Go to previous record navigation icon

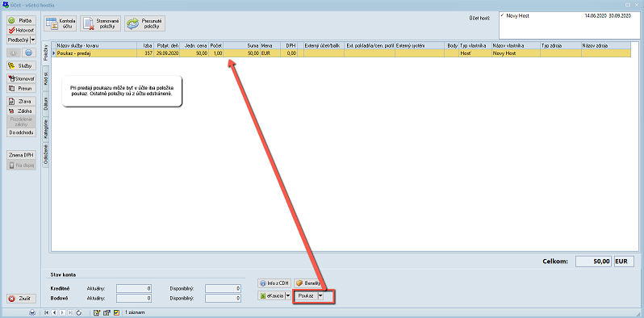55,313
